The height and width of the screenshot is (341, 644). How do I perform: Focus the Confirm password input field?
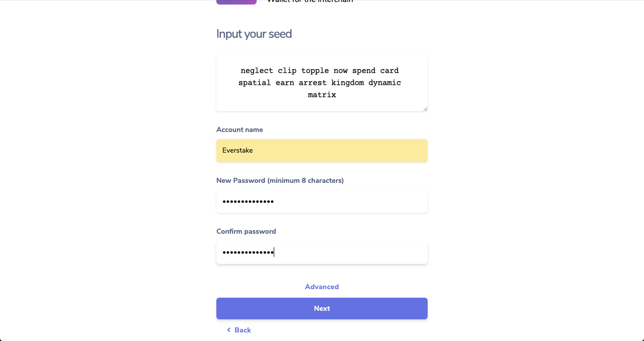coord(322,252)
